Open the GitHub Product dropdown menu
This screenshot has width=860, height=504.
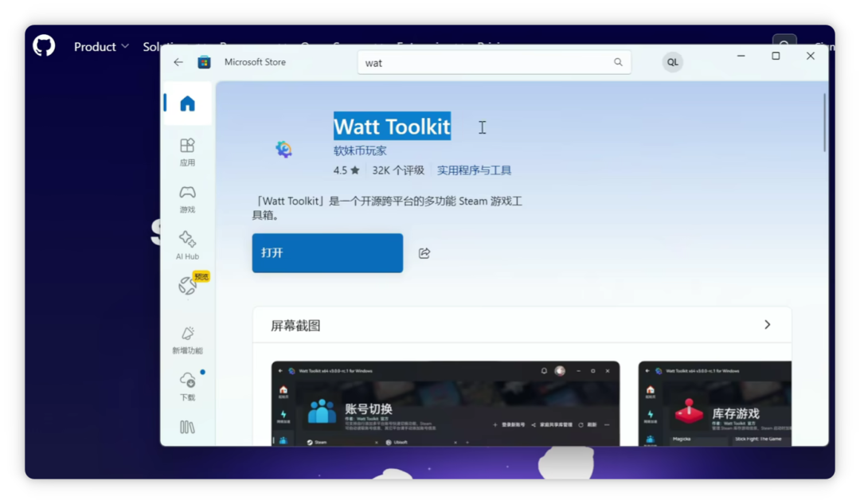point(101,47)
